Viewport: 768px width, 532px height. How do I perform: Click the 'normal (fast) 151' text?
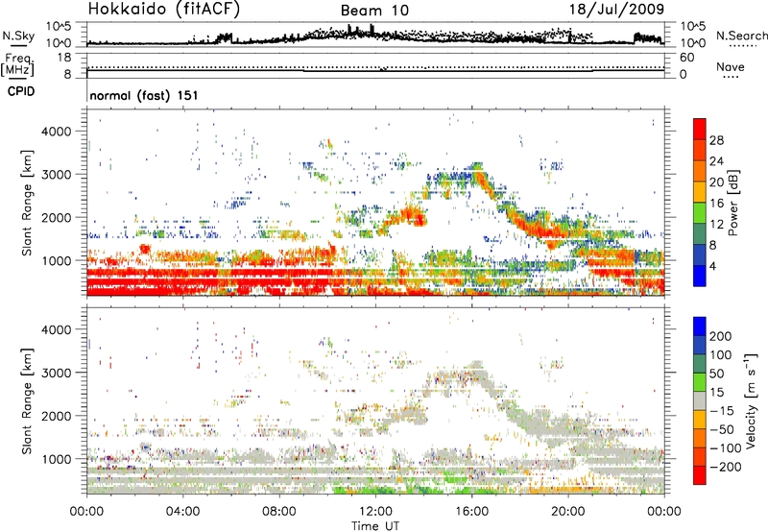click(144, 95)
